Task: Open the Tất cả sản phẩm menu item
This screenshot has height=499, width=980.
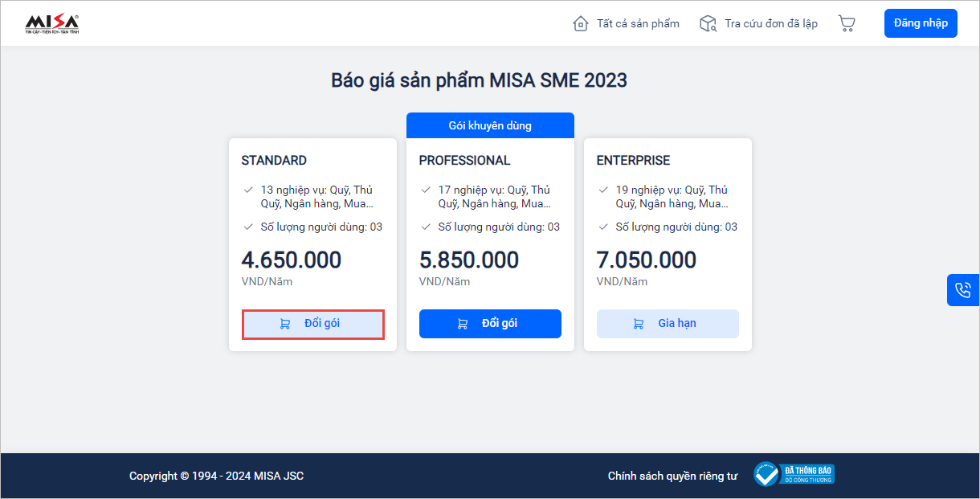Action: [638, 23]
